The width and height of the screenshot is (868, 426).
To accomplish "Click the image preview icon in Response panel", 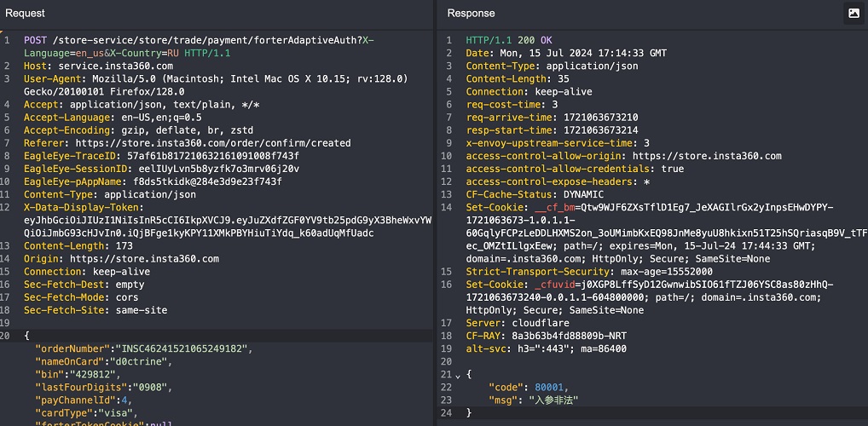I will (x=853, y=13).
